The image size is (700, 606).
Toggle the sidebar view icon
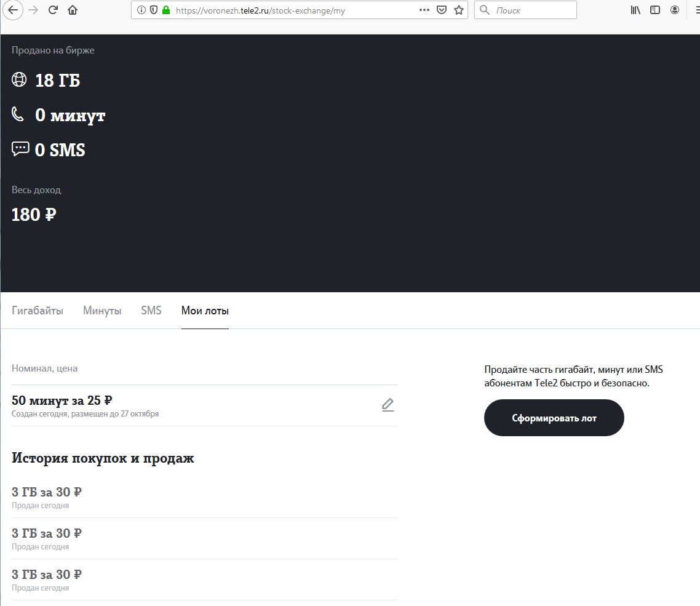coord(655,10)
